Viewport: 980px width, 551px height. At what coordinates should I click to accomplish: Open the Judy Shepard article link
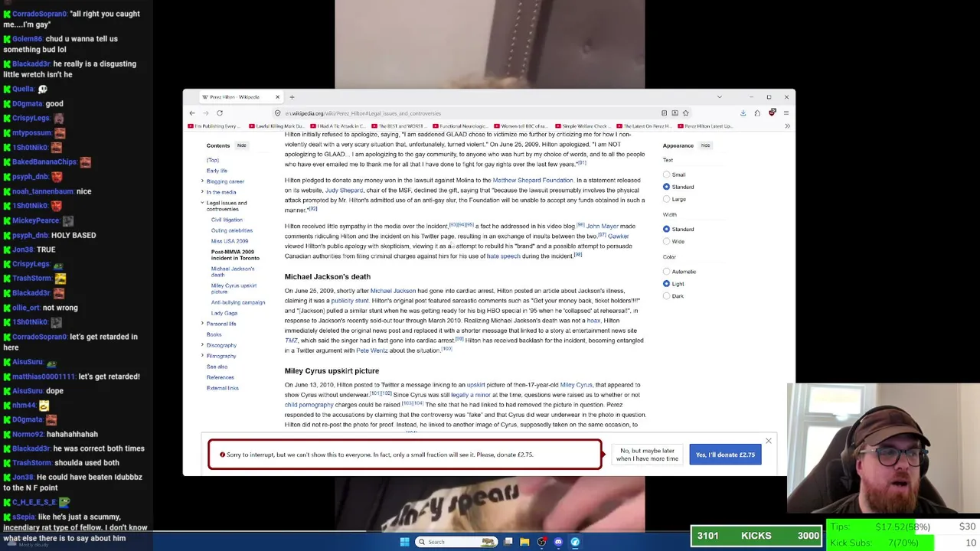click(x=344, y=191)
